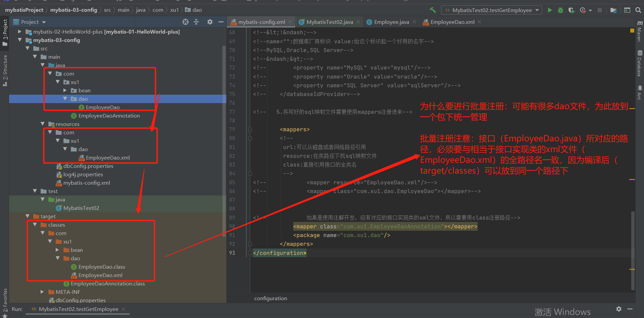Open the profiler options dropdown arrow
Image resolution: width=644 pixels, height=318 pixels.
click(x=590, y=10)
